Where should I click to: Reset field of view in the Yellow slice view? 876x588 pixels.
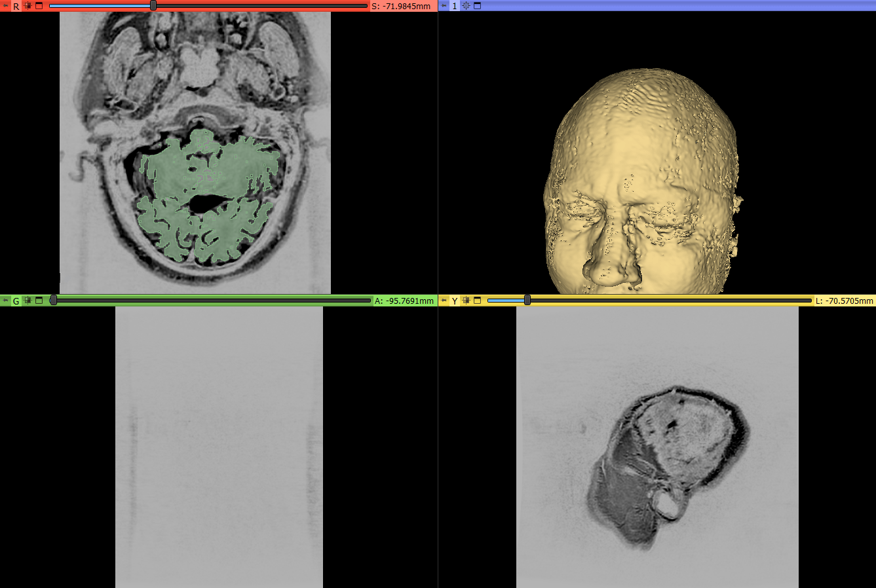[x=466, y=301]
